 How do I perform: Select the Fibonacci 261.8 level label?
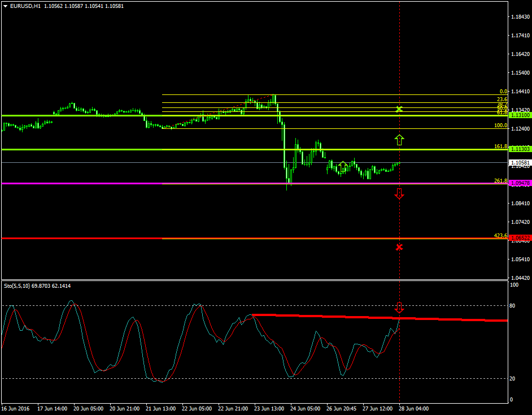point(500,180)
